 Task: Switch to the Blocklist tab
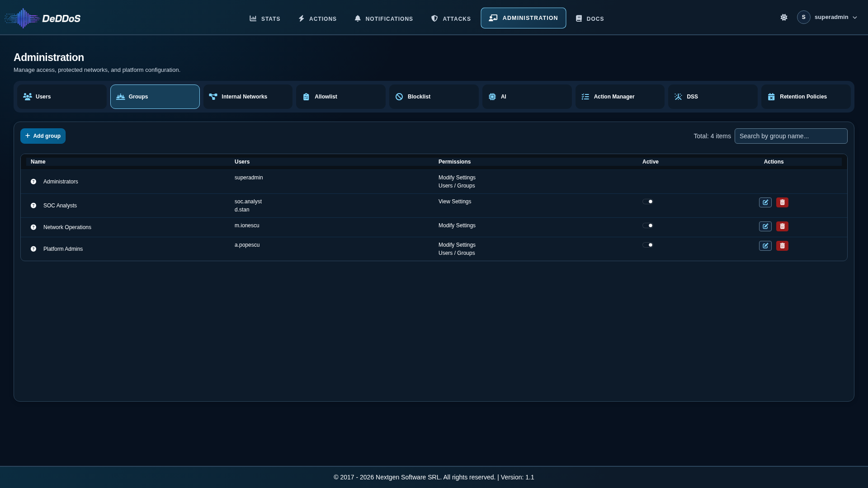point(434,97)
